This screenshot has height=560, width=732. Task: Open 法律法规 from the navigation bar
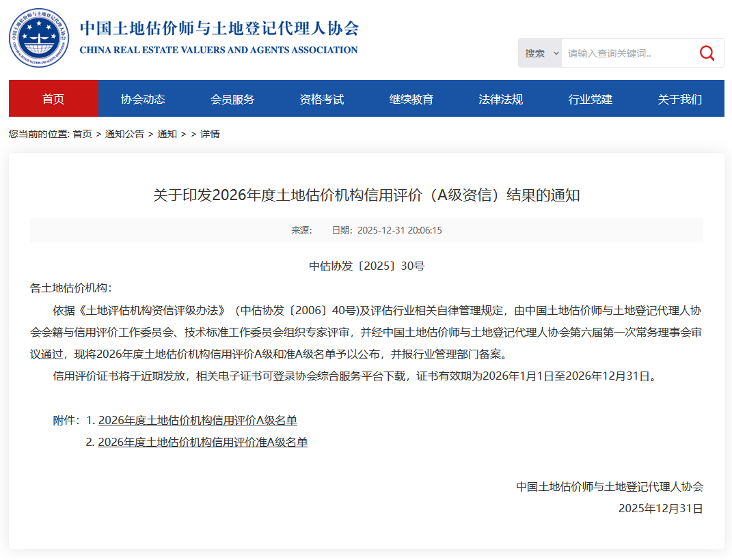[501, 99]
